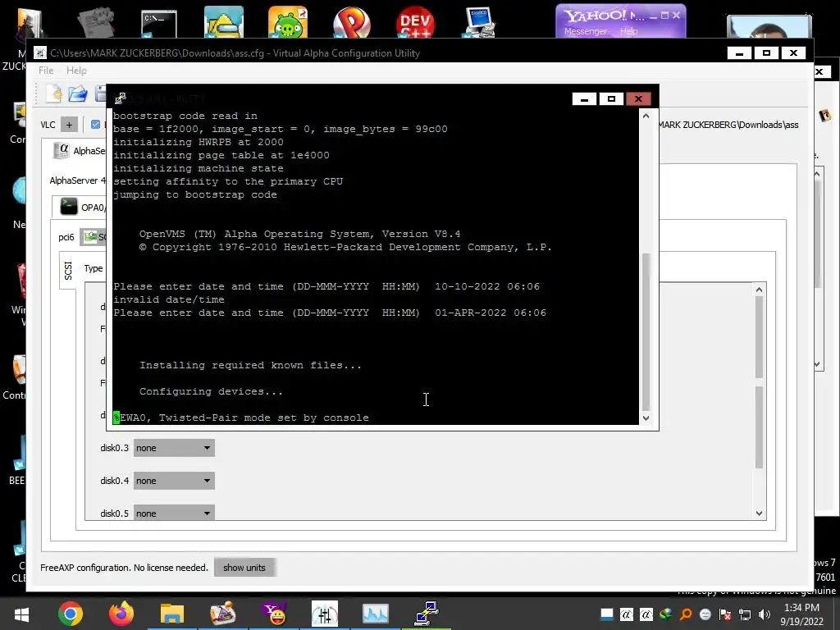Click the show units button
This screenshot has width=840, height=630.
pos(244,568)
